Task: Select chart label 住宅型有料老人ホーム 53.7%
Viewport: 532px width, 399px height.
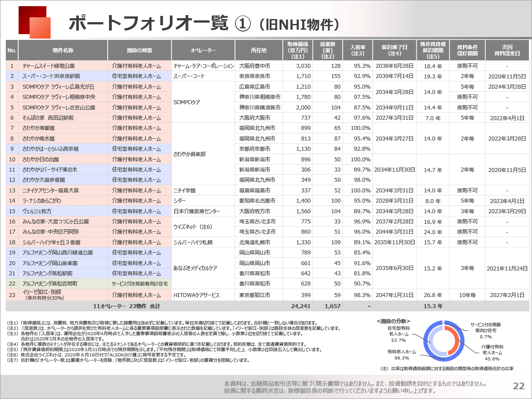Action: pyautogui.click(x=399, y=334)
